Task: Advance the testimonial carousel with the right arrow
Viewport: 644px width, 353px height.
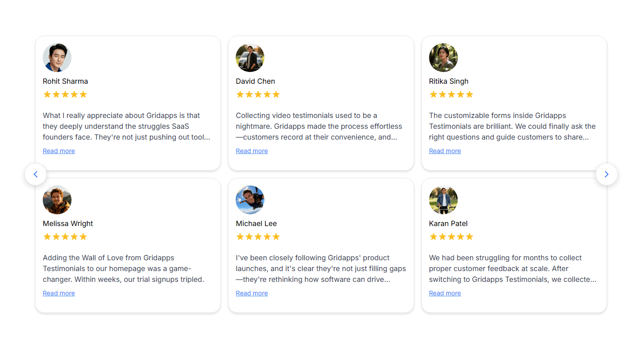Action: (607, 174)
